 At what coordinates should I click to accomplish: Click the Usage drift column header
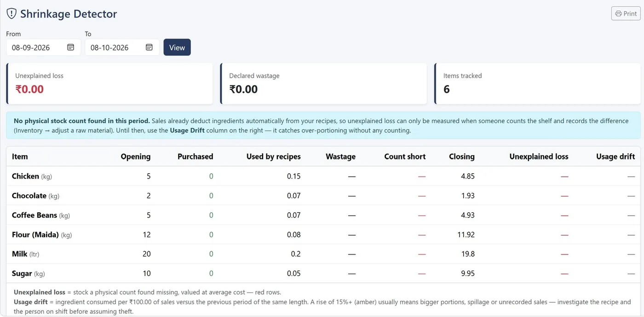[615, 157]
